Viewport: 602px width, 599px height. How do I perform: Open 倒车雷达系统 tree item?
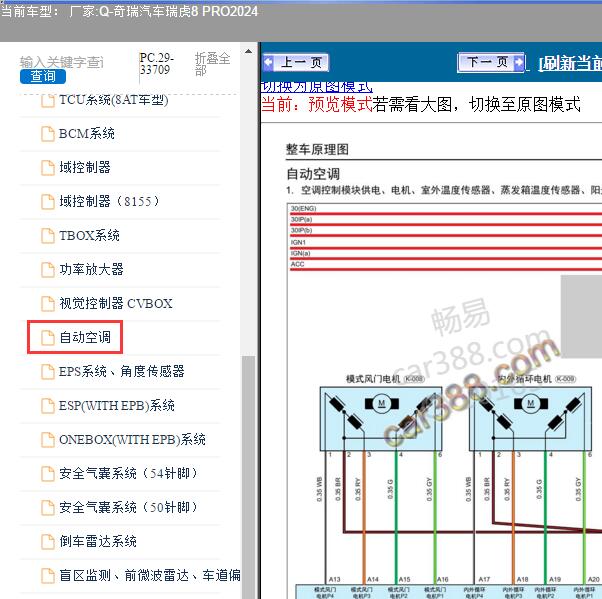pos(98,542)
